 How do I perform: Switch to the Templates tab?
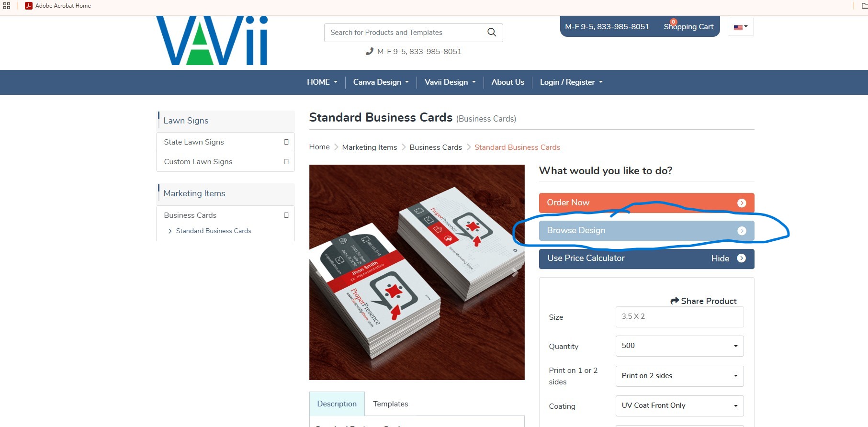pyautogui.click(x=391, y=404)
